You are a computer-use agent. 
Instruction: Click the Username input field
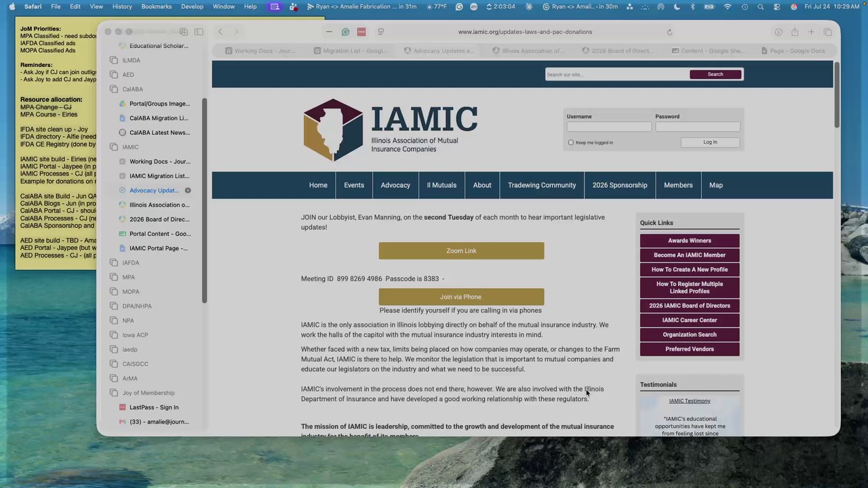609,127
